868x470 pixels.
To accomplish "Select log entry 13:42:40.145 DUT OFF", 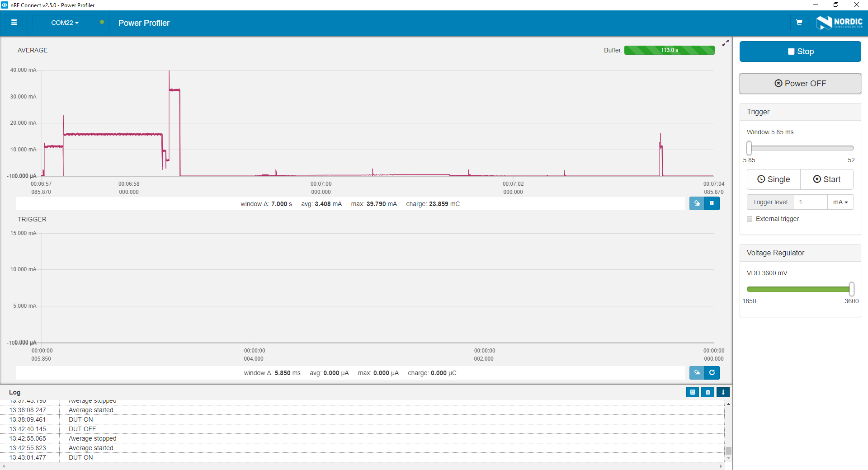I will pos(362,429).
